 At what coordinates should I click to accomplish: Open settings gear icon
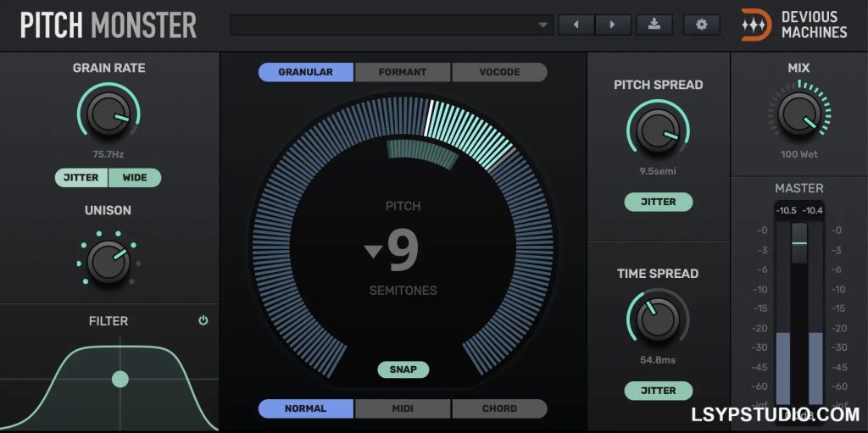[x=701, y=25]
